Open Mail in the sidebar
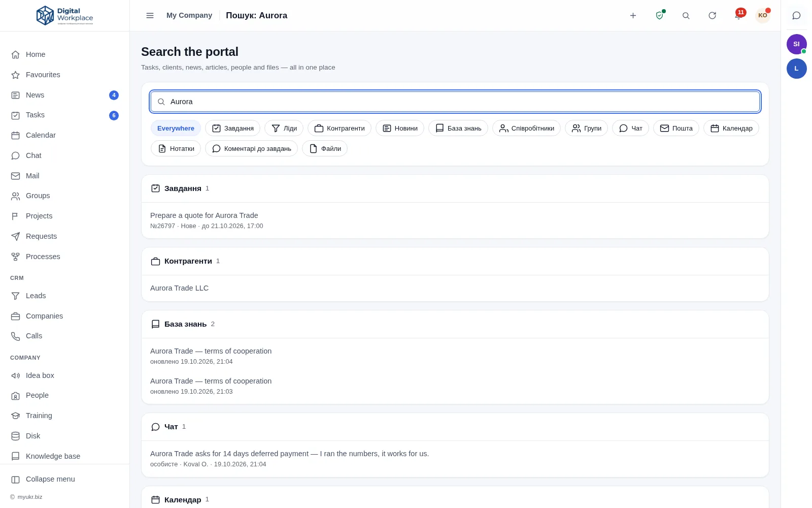This screenshot has height=508, width=812. click(x=64, y=176)
